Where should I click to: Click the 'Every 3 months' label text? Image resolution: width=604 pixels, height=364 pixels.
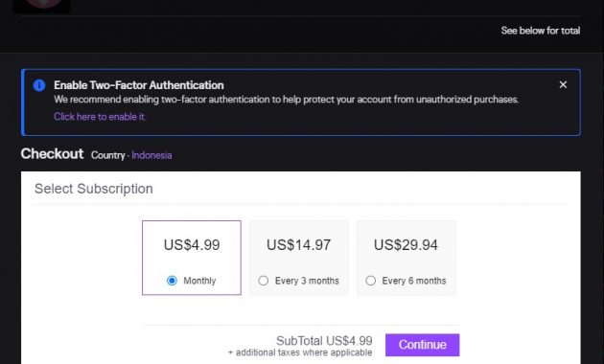coord(307,281)
